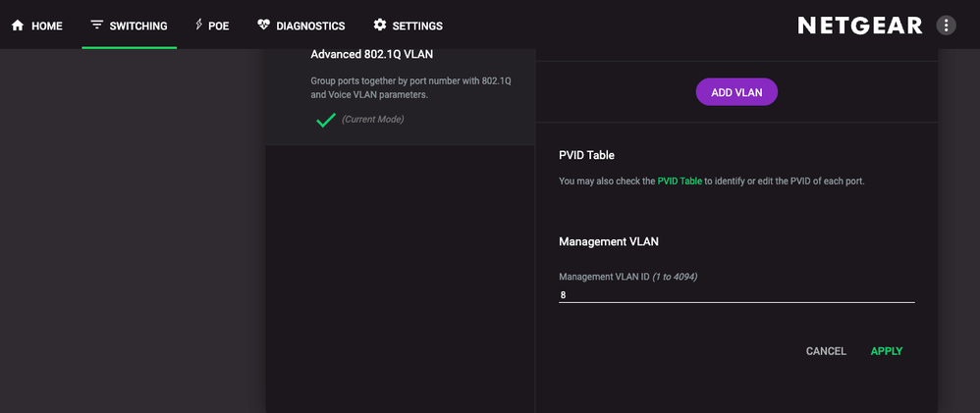Image resolution: width=980 pixels, height=413 pixels.
Task: Go to the HOME tab label
Action: click(x=47, y=26)
